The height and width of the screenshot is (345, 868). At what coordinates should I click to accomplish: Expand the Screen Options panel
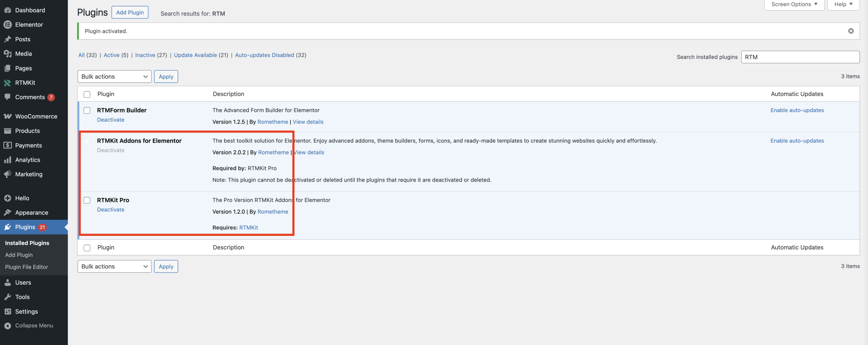click(x=794, y=4)
